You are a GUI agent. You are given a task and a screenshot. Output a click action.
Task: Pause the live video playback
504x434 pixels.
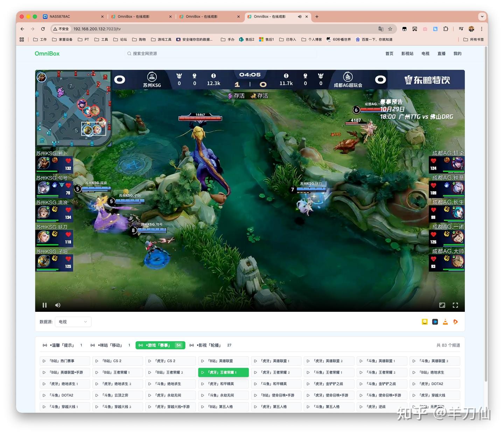(44, 305)
